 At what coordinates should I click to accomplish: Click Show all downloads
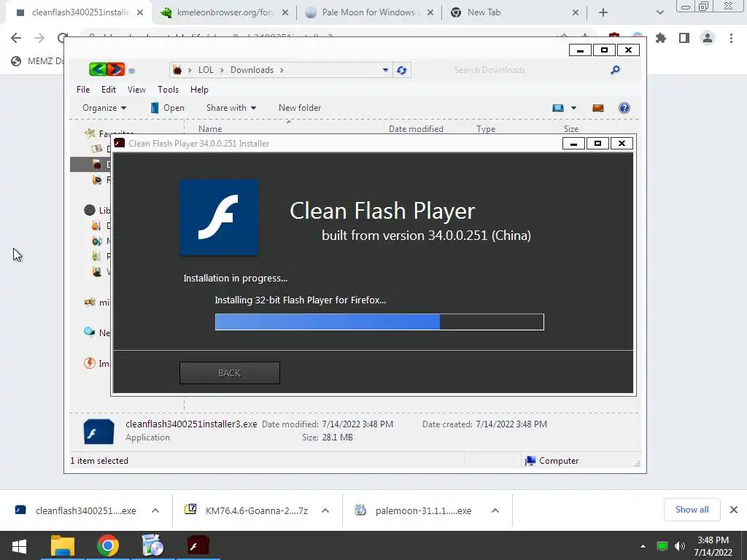[692, 510]
